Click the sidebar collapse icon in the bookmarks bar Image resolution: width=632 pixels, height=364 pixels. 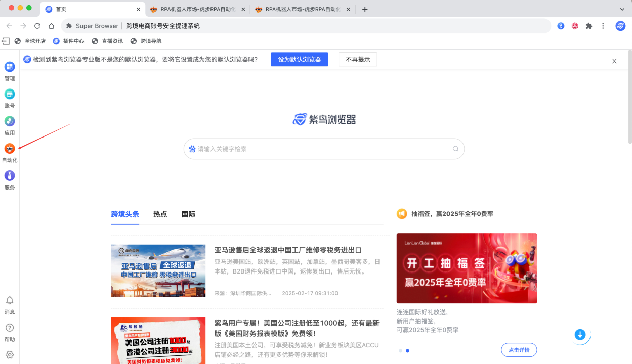click(6, 41)
